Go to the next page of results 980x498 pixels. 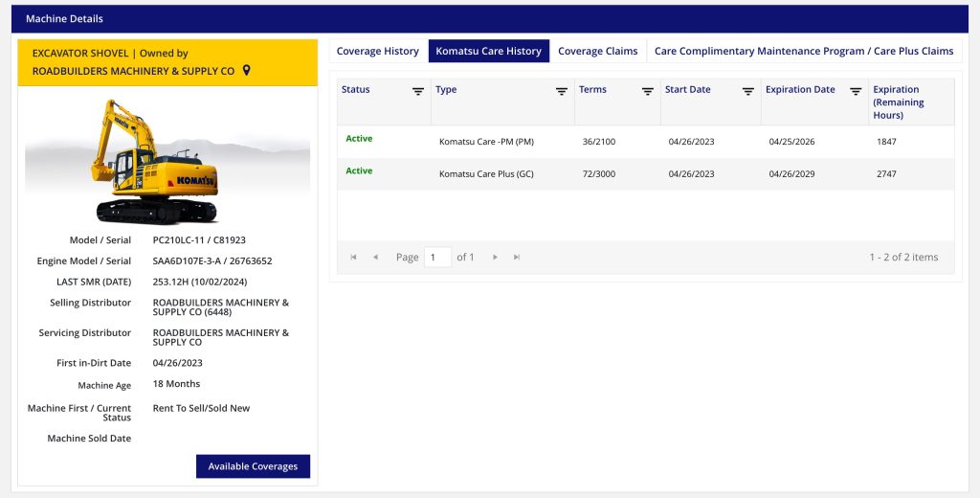pos(495,257)
